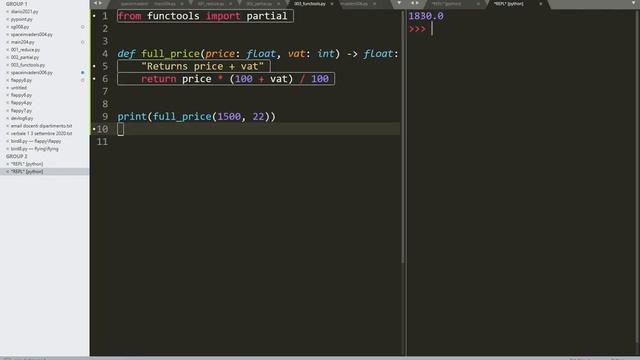Click the close icon beside main204.py in sidebar
The image size is (640, 360).
coord(7,42)
